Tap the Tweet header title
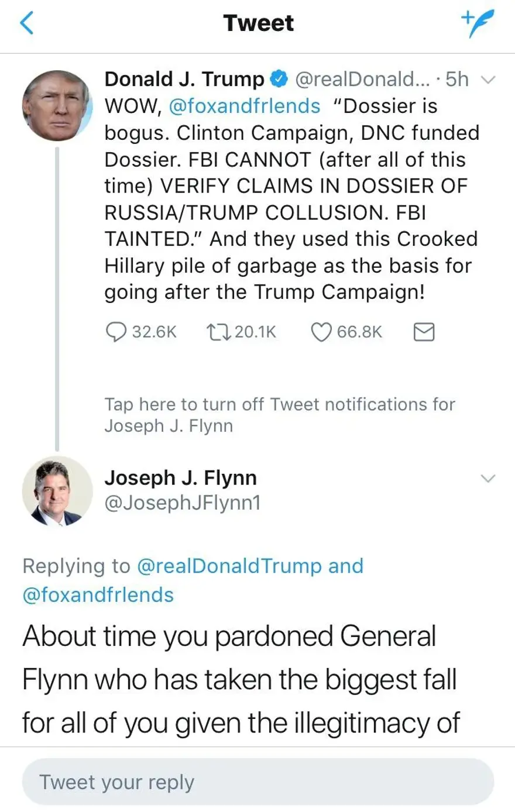The width and height of the screenshot is (515, 812). (x=258, y=23)
